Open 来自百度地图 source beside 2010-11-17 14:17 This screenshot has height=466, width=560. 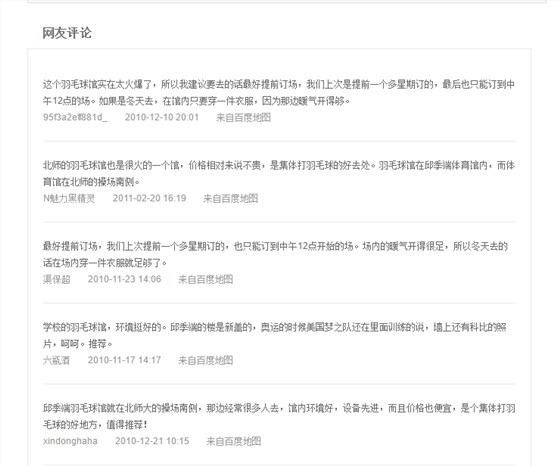point(205,360)
